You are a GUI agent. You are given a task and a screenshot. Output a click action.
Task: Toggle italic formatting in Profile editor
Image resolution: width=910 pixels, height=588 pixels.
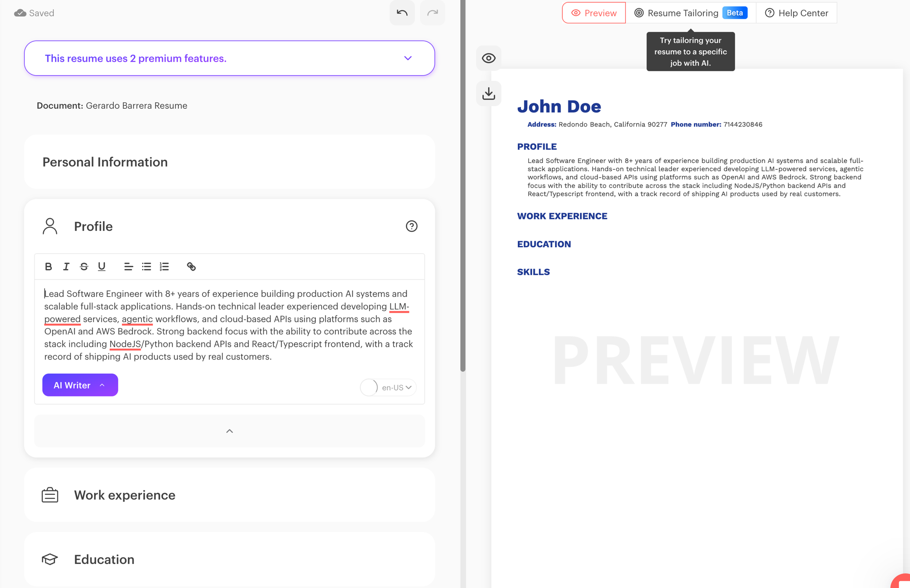66,267
